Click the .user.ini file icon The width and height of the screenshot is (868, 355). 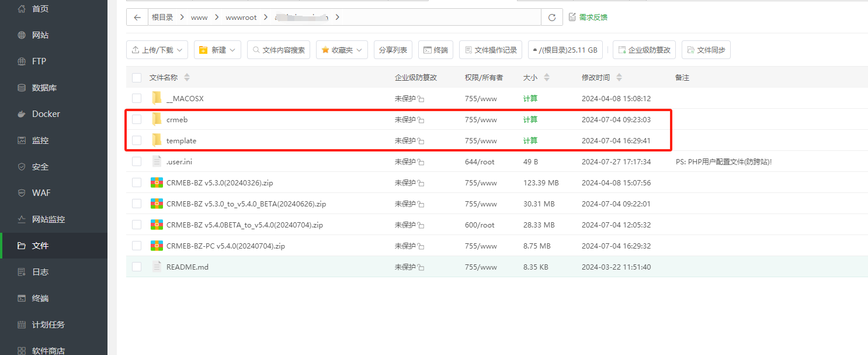click(157, 161)
